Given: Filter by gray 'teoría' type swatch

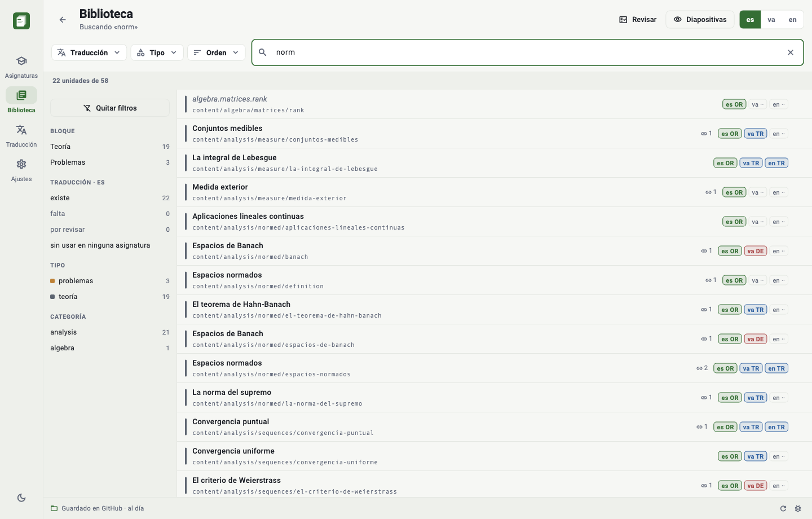Looking at the screenshot, I should click(x=52, y=297).
